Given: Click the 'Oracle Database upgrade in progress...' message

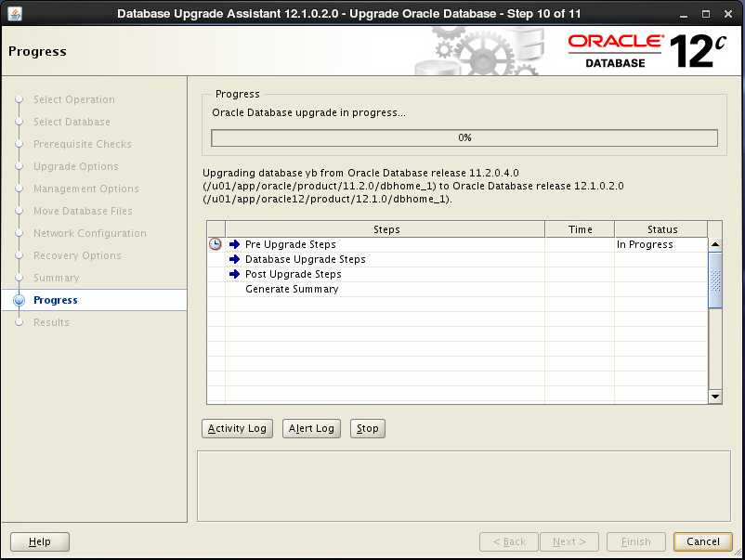Looking at the screenshot, I should click(308, 112).
